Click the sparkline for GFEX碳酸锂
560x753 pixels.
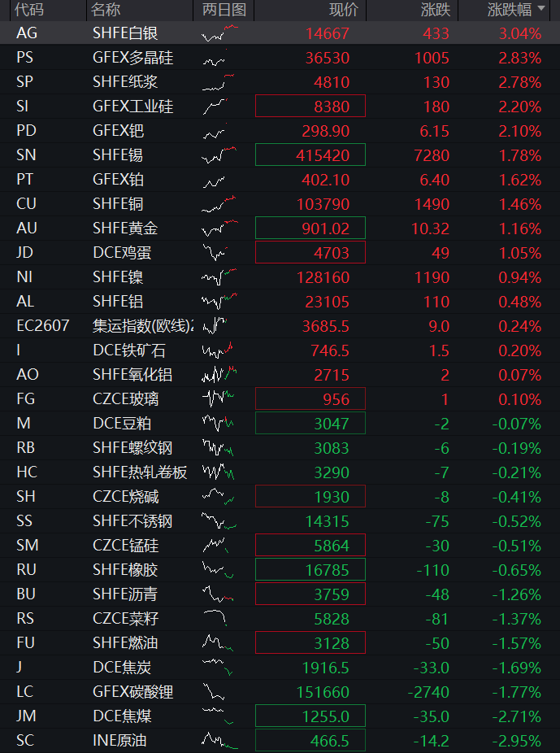click(214, 691)
